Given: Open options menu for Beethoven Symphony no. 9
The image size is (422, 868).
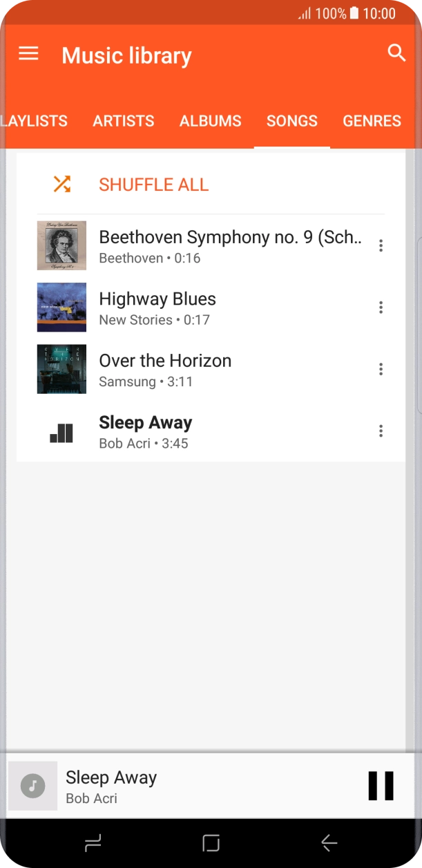Looking at the screenshot, I should pos(381,245).
